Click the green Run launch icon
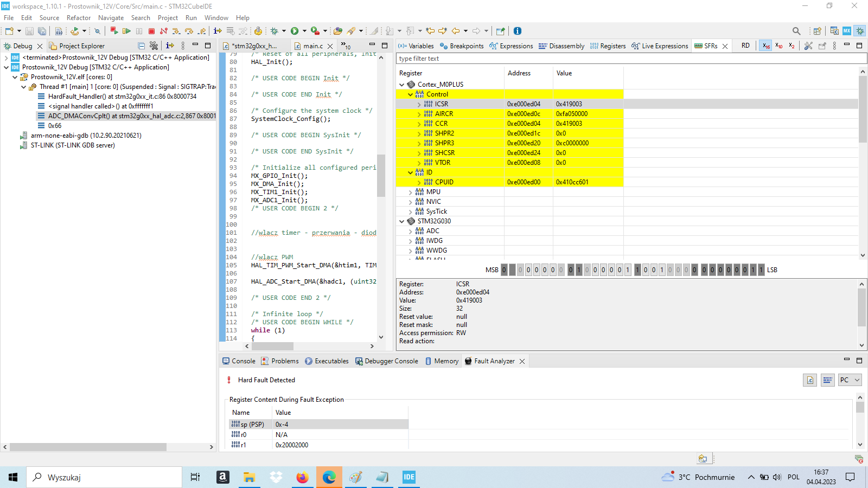Viewport: 868px width, 488px height. [x=295, y=31]
